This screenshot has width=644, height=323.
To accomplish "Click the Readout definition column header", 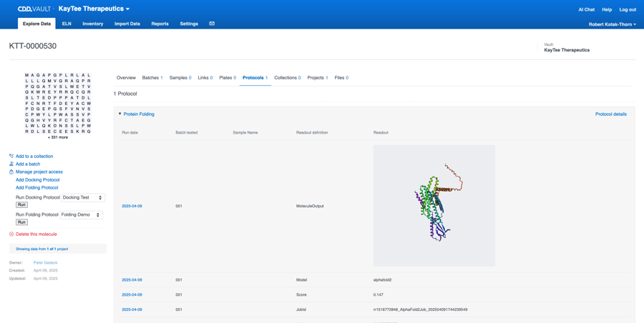I will (x=312, y=133).
